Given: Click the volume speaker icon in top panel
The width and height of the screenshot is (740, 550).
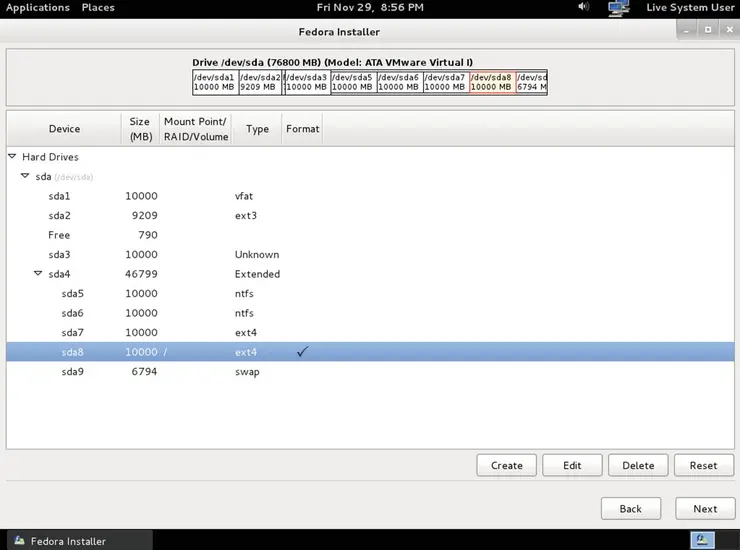Looking at the screenshot, I should tap(584, 8).
